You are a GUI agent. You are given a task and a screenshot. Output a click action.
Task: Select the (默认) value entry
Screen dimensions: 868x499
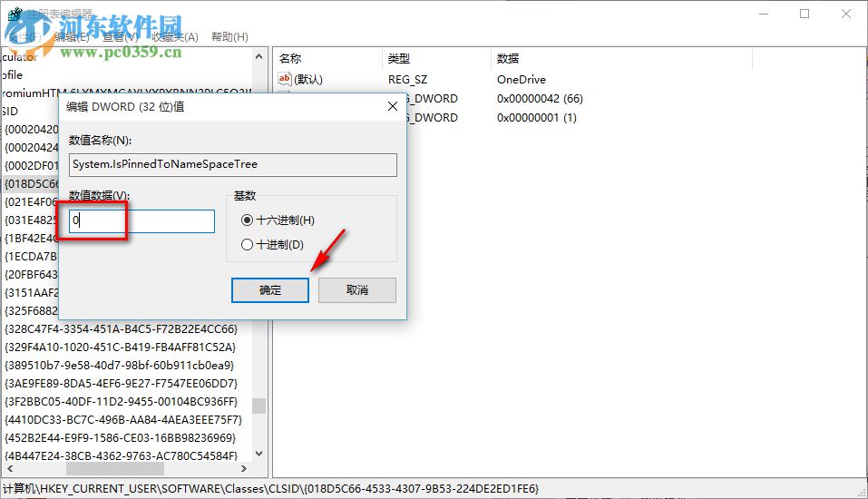coord(308,79)
